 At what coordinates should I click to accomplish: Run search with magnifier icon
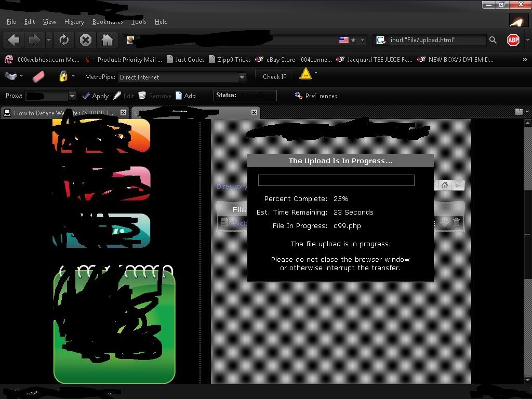point(493,40)
